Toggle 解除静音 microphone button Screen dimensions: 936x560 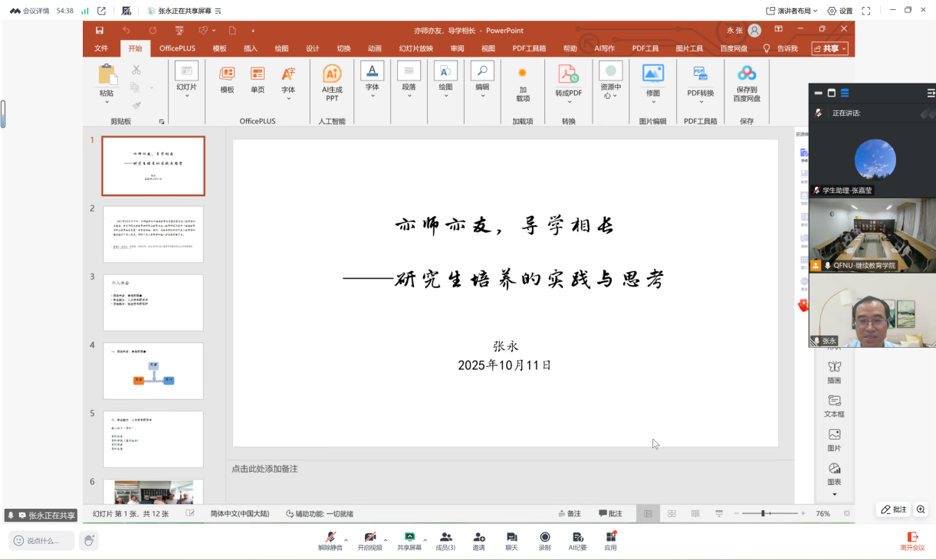pos(329,538)
